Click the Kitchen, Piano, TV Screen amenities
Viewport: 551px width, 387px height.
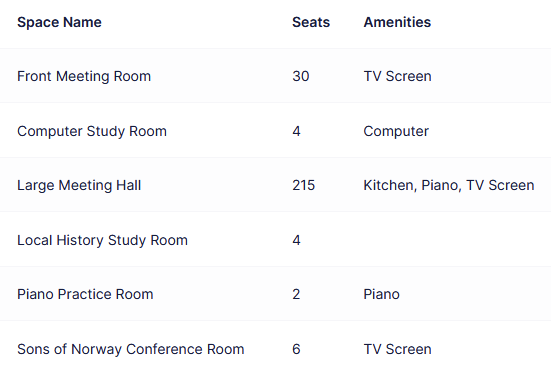coord(449,185)
